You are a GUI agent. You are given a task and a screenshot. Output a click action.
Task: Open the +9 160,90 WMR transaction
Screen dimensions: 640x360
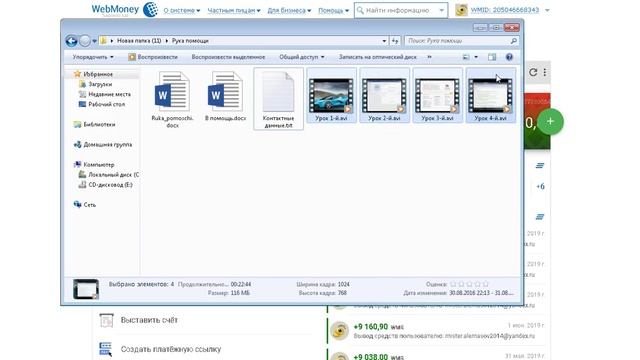click(437, 331)
